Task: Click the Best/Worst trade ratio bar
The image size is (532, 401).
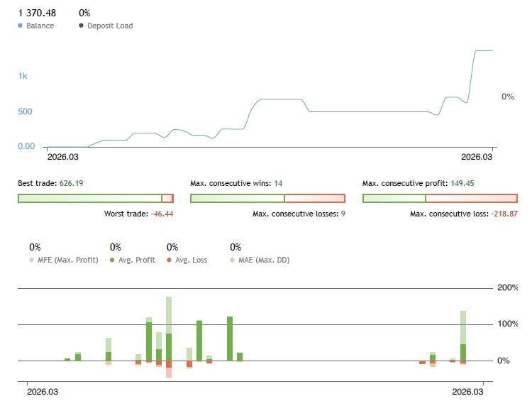Action: click(x=96, y=198)
